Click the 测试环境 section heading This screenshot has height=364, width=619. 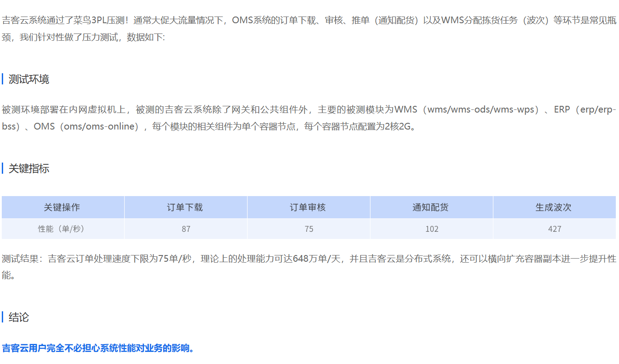(29, 79)
